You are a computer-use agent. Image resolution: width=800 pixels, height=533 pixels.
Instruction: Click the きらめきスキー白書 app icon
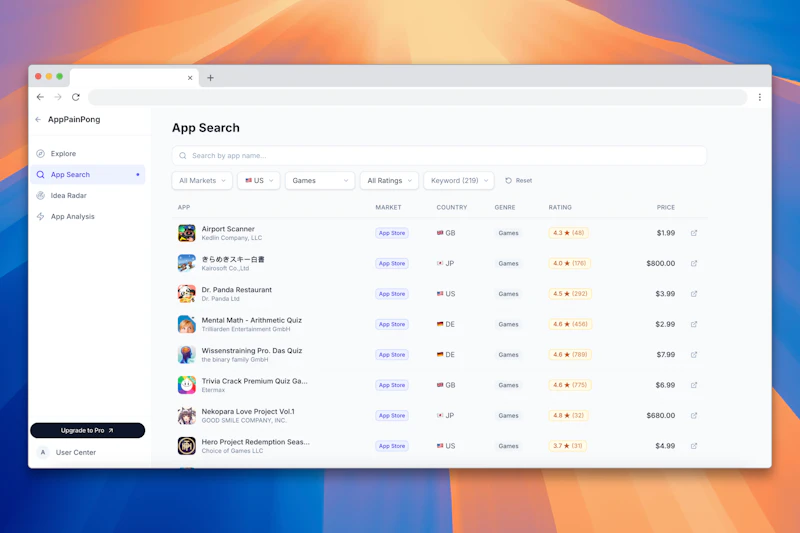pos(186,263)
